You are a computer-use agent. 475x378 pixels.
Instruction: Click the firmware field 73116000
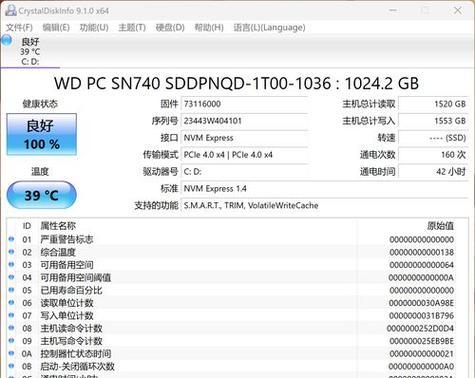pyautogui.click(x=244, y=104)
